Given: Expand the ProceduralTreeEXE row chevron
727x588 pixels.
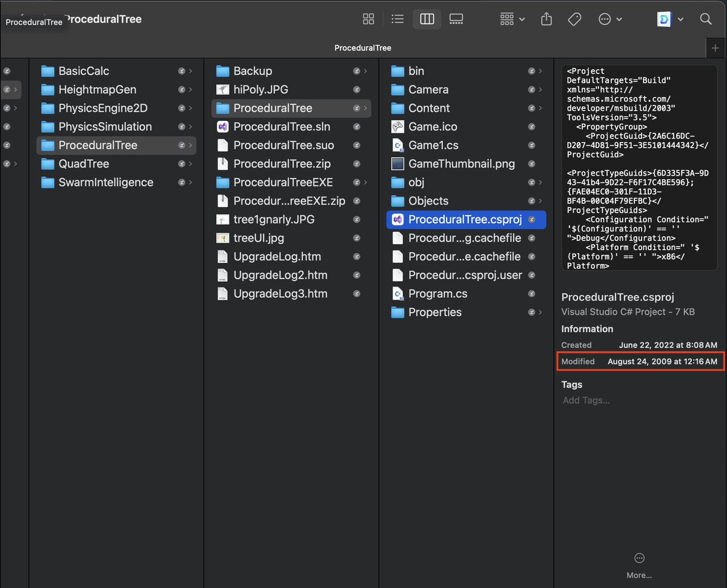Looking at the screenshot, I should [365, 182].
